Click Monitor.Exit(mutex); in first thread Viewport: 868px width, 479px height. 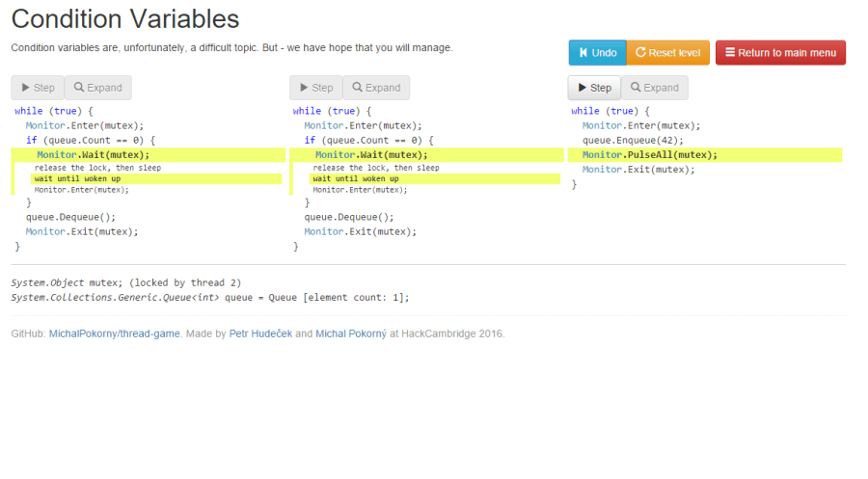(x=82, y=231)
